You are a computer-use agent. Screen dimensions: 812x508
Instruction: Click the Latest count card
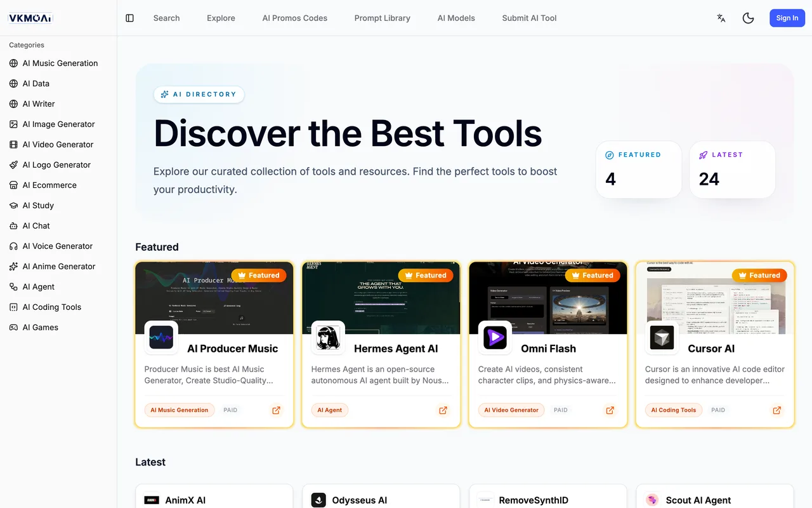coord(732,170)
